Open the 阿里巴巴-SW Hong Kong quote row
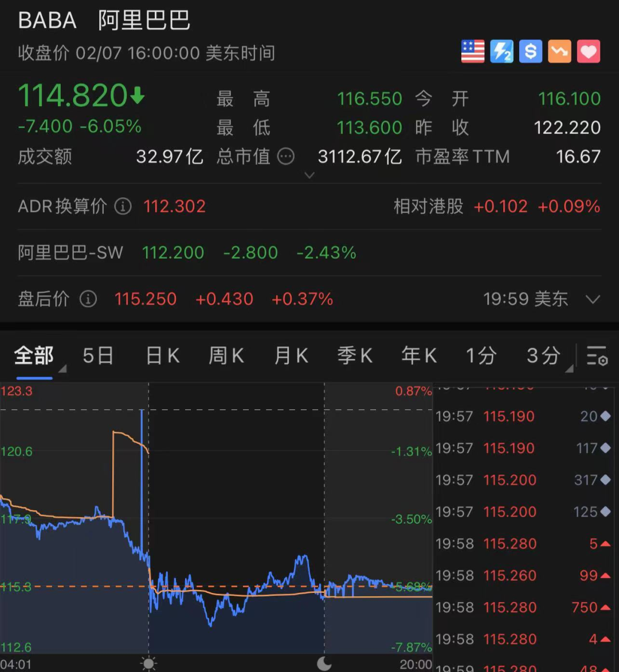The width and height of the screenshot is (619, 672). click(309, 253)
